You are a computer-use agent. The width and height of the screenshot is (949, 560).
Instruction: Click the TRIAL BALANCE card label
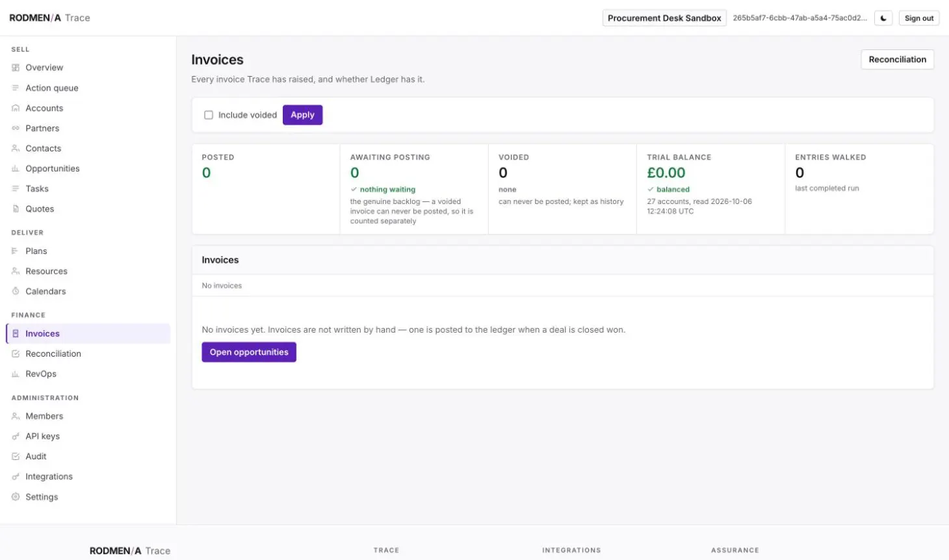coord(679,157)
